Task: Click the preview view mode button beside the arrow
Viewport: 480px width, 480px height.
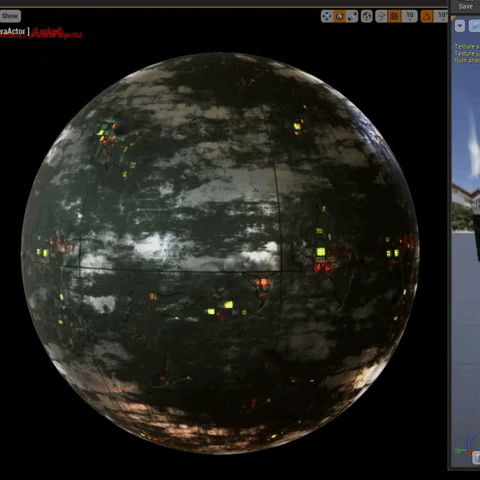Action: click(x=474, y=26)
